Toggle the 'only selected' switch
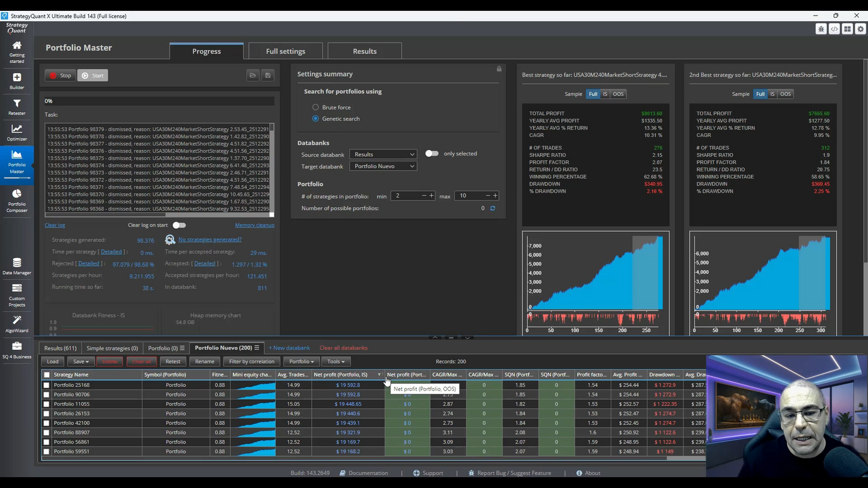868x488 pixels. coord(432,154)
